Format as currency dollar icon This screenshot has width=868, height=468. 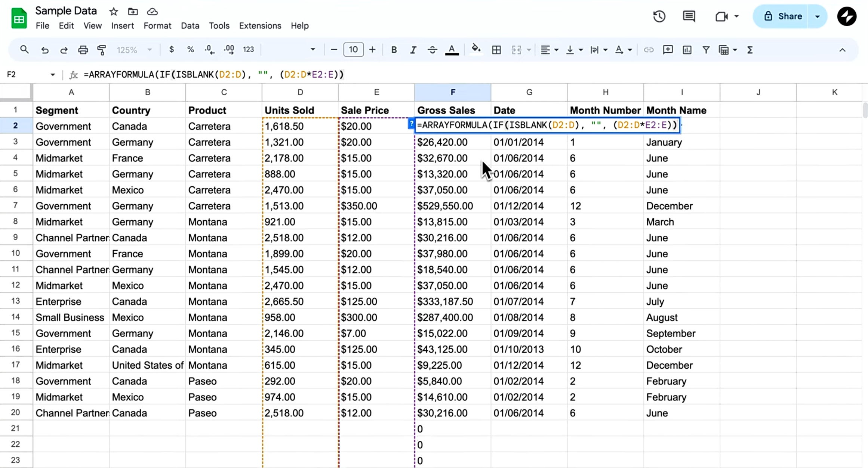[x=172, y=50]
